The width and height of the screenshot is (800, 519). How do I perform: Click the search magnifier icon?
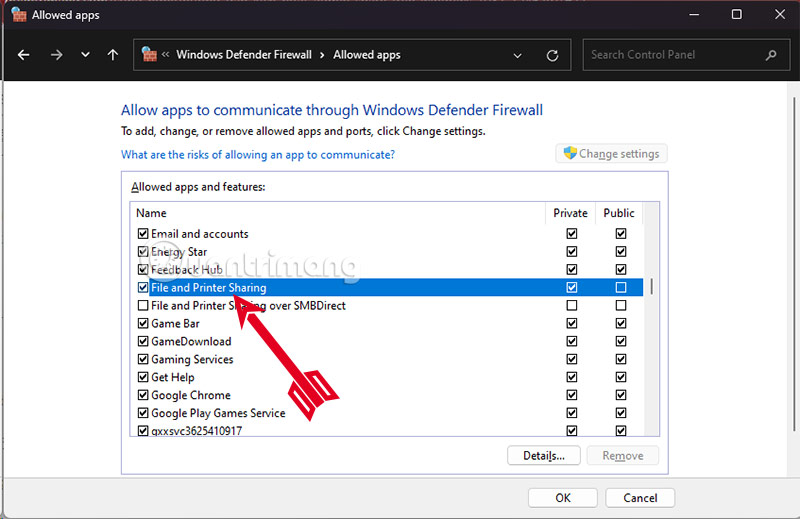tap(771, 55)
